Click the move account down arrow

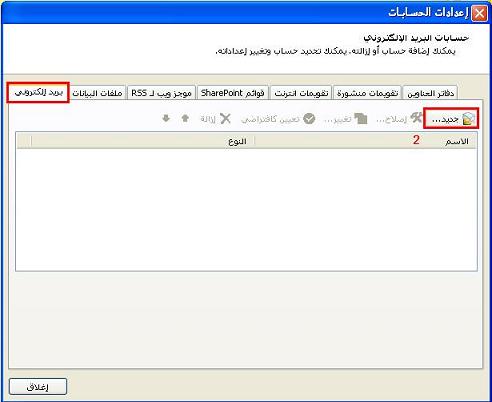coord(166,118)
